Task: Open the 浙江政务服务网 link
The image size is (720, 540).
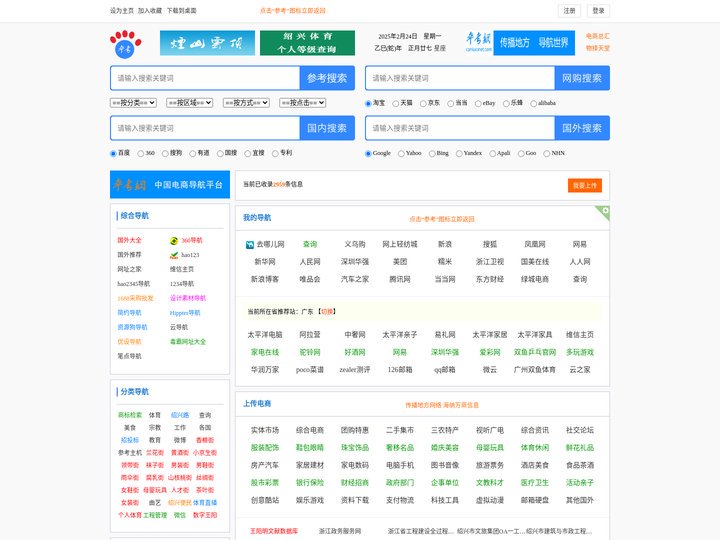Action: 340,531
